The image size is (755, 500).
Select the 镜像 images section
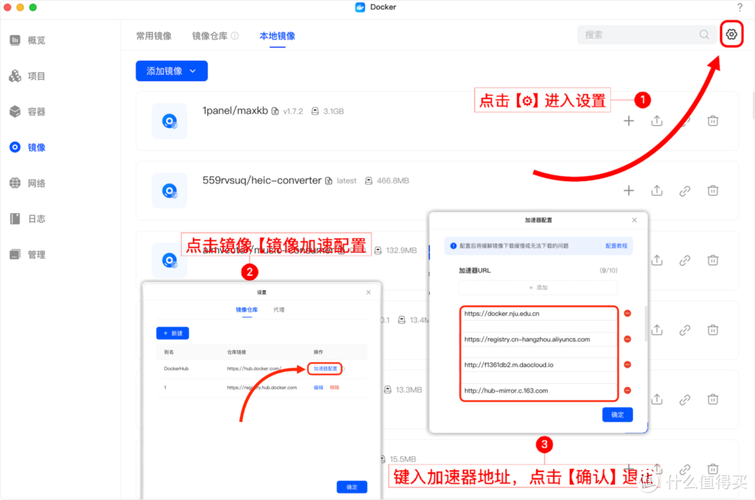tap(28, 147)
